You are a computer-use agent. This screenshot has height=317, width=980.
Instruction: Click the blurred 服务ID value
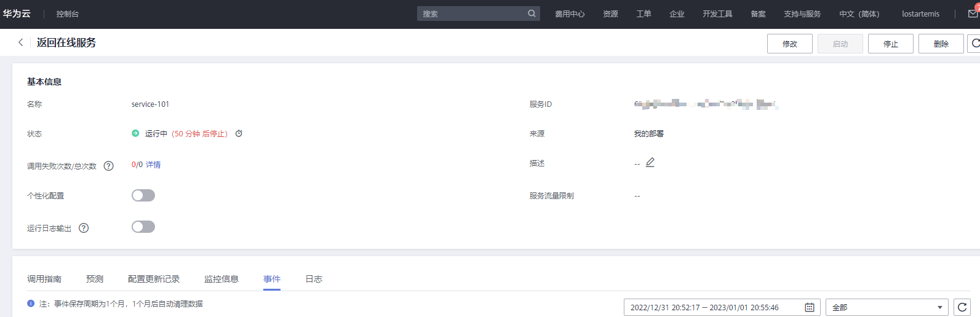(x=706, y=104)
